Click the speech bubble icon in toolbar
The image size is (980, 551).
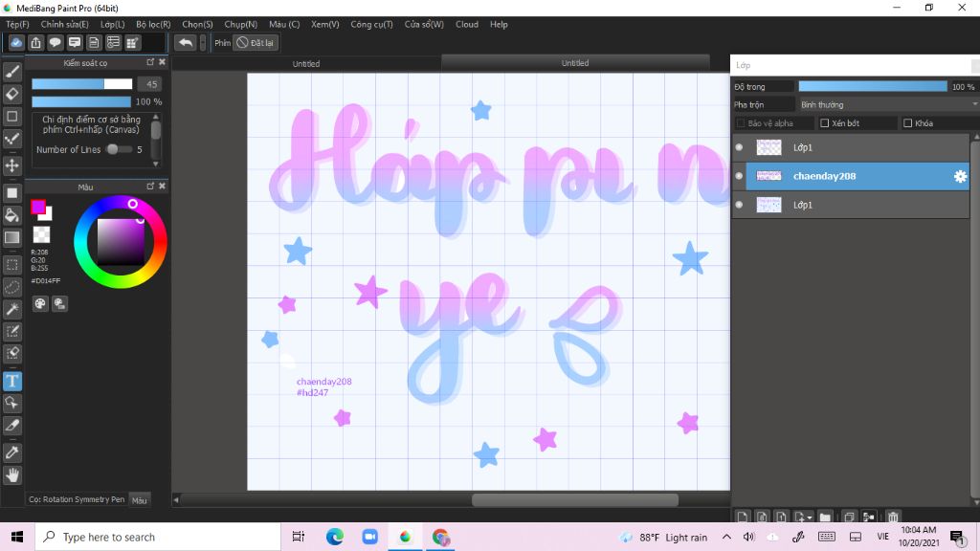point(55,42)
